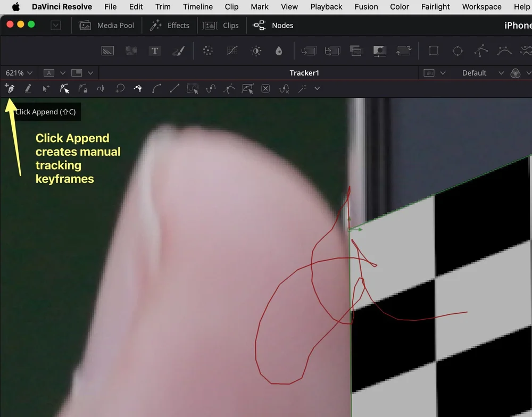Click the delete shape button
Screen dimensions: 532x417
265,88
